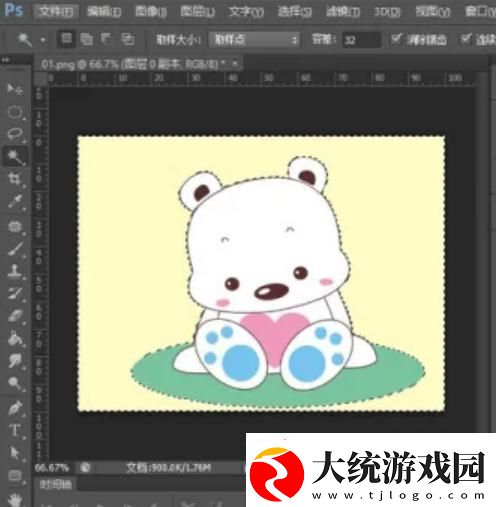Select the Hand tool
Viewport: 496px width, 507px height.
point(15,500)
